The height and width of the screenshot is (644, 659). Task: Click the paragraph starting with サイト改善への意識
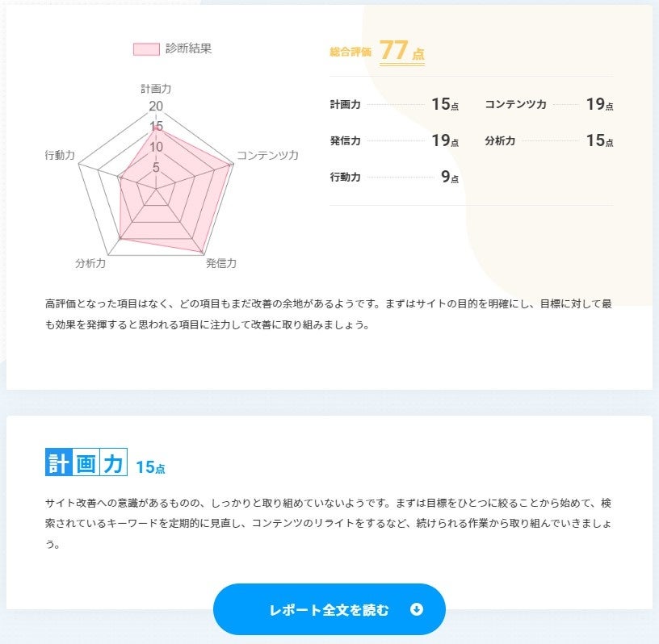(329, 523)
